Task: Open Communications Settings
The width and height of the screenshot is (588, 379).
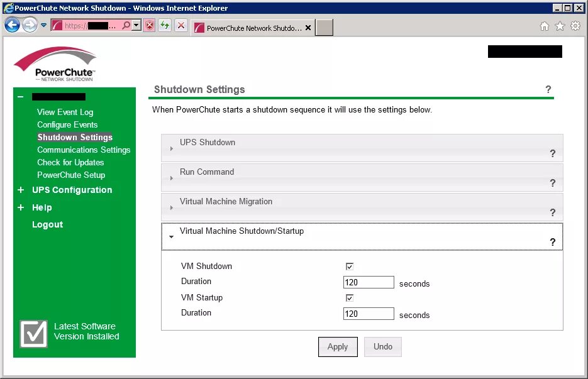Action: click(x=84, y=150)
